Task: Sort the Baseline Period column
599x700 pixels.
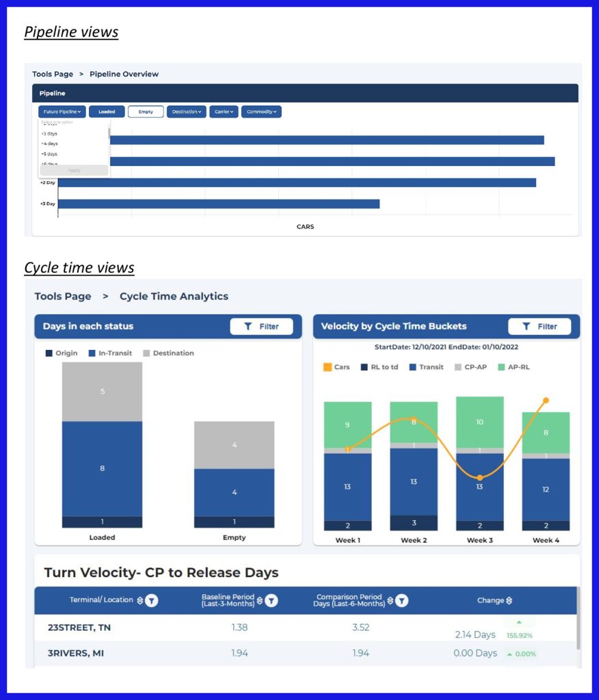Action: click(x=260, y=600)
